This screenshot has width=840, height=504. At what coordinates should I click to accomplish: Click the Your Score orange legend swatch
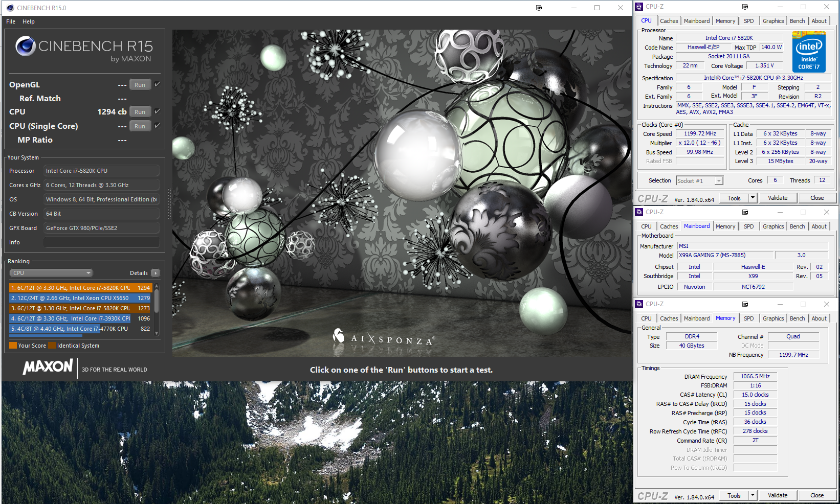tap(13, 346)
